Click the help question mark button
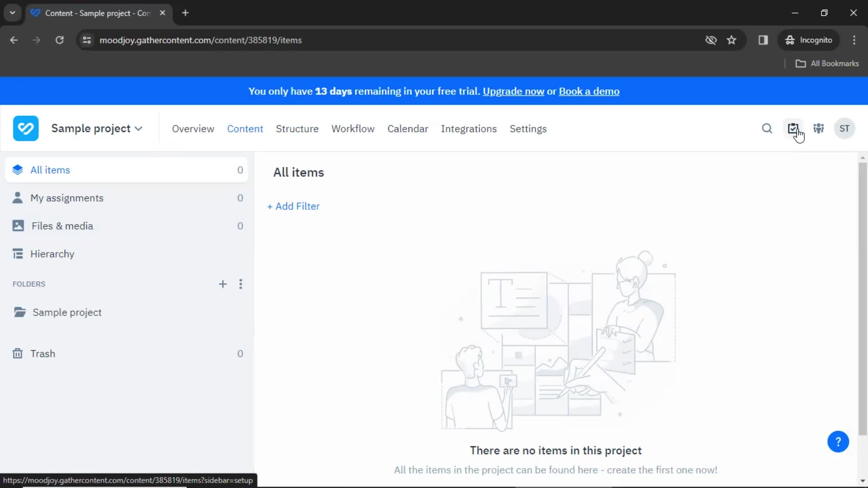This screenshot has width=868, height=488. (x=838, y=441)
